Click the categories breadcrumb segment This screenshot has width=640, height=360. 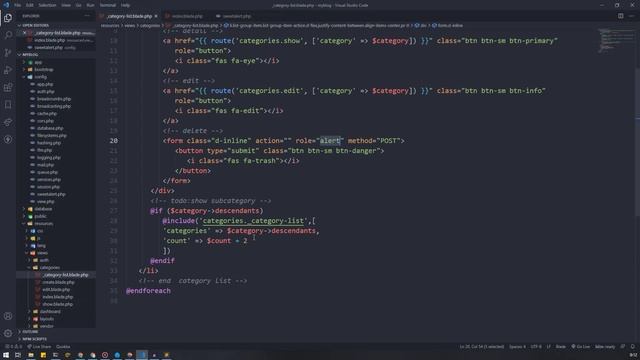point(150,25)
